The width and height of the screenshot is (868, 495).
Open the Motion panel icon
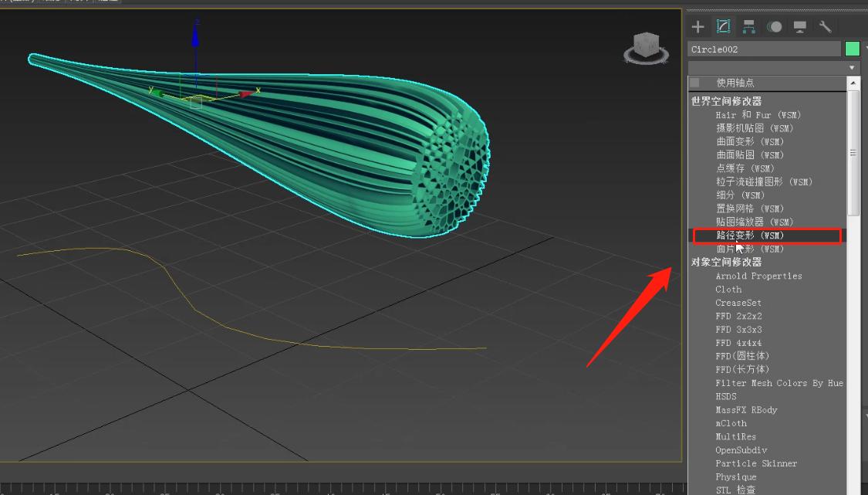[774, 27]
